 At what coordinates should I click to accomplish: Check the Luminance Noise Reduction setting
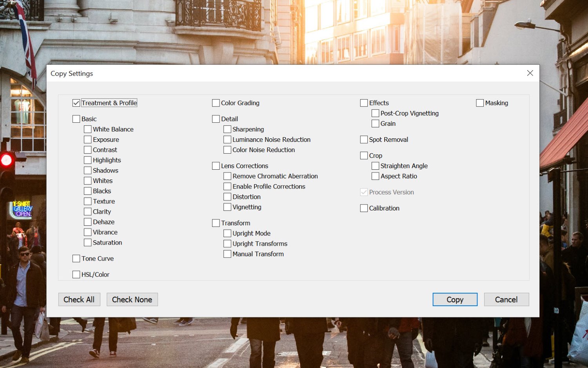pos(227,139)
